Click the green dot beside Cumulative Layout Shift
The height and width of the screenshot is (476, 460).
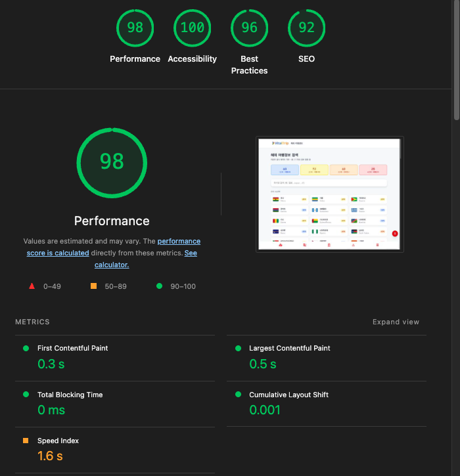click(238, 395)
